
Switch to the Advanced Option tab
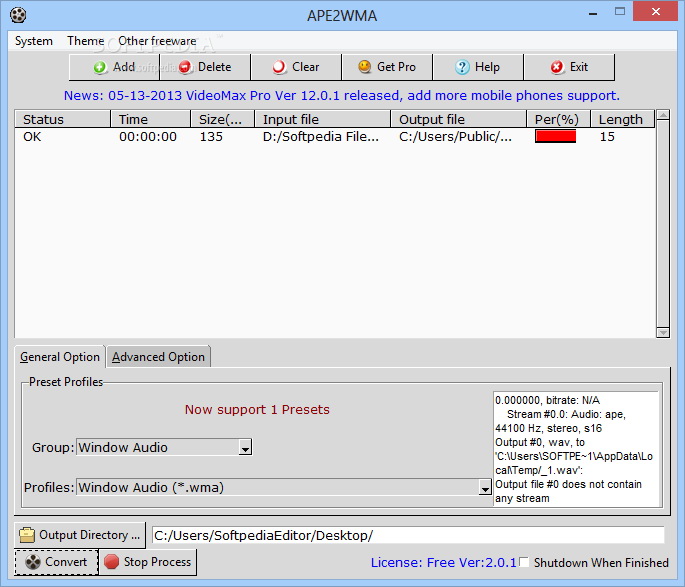[x=158, y=357]
